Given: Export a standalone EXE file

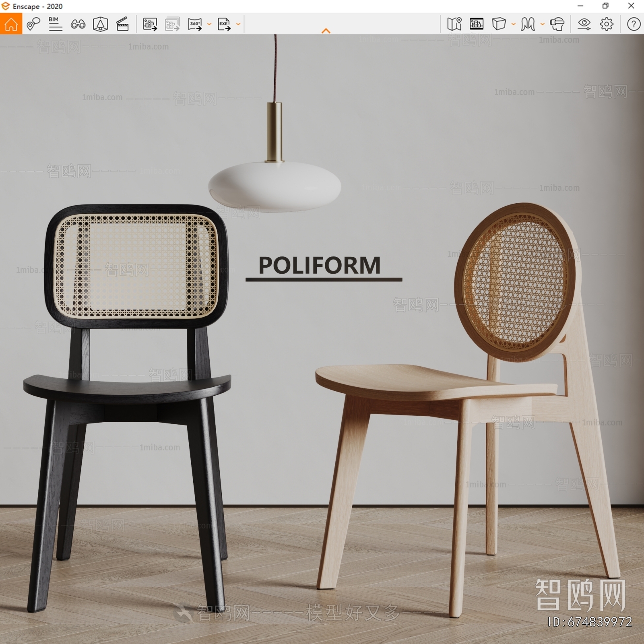Looking at the screenshot, I should [x=224, y=24].
